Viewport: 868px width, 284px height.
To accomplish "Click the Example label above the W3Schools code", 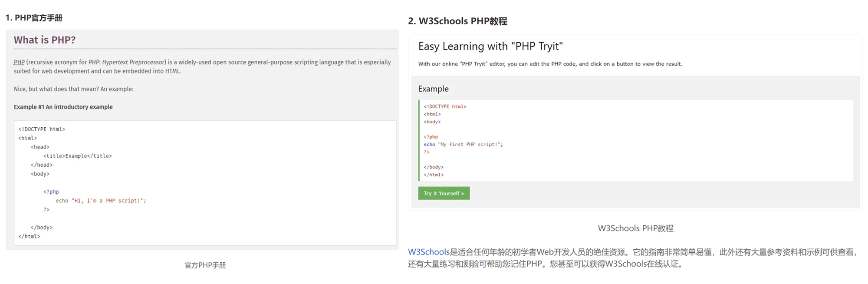I will 433,89.
